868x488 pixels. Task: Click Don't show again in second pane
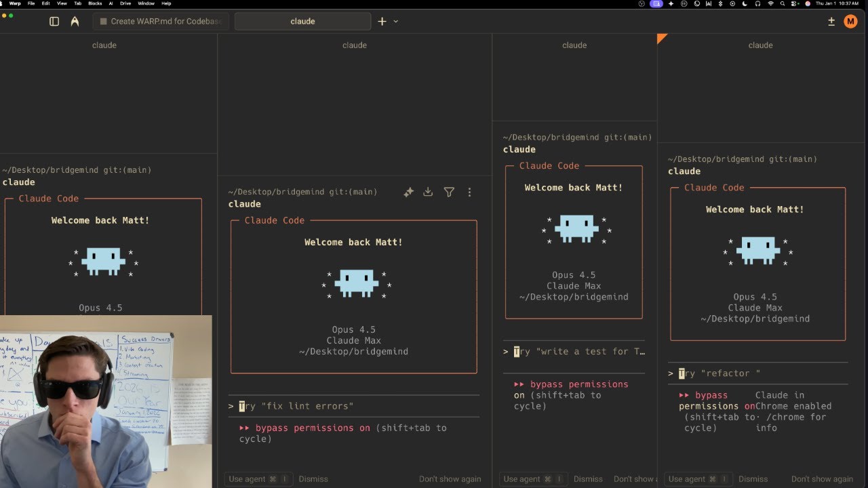450,479
